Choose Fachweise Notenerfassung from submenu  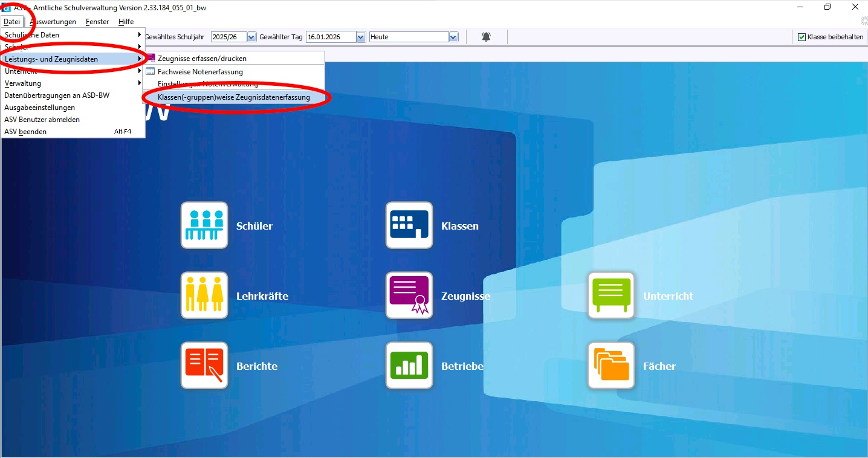click(200, 72)
